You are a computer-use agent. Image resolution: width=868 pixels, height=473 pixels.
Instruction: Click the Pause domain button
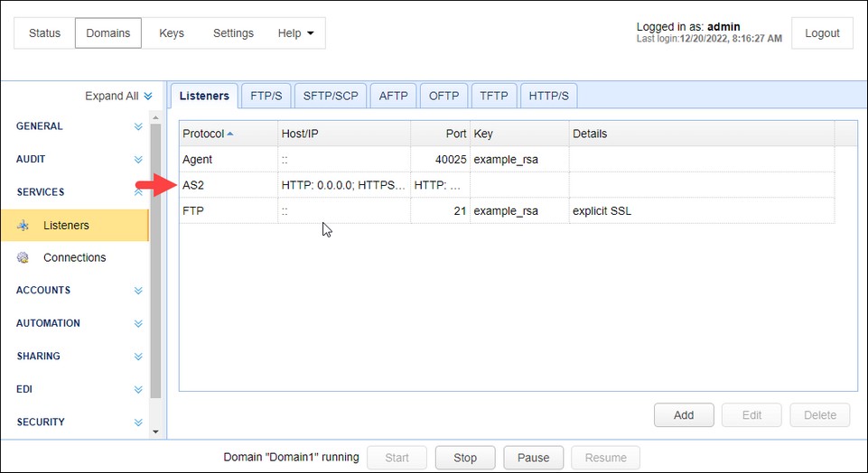click(533, 458)
